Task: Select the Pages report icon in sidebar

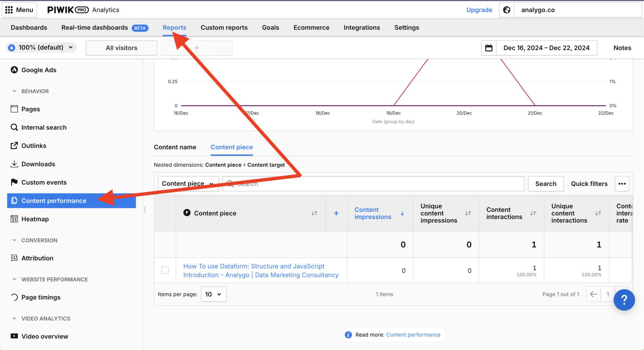Action: pyautogui.click(x=14, y=109)
